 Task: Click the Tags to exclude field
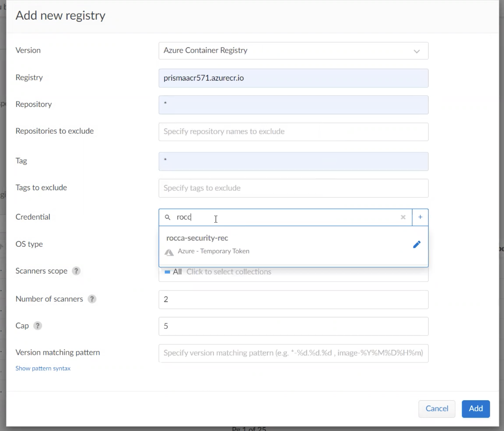(293, 188)
